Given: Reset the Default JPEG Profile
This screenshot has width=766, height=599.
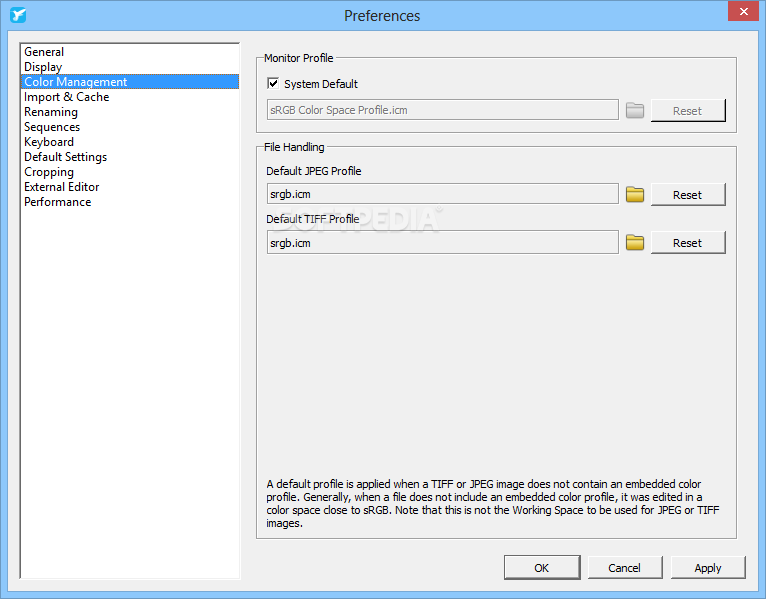Looking at the screenshot, I should pos(688,194).
